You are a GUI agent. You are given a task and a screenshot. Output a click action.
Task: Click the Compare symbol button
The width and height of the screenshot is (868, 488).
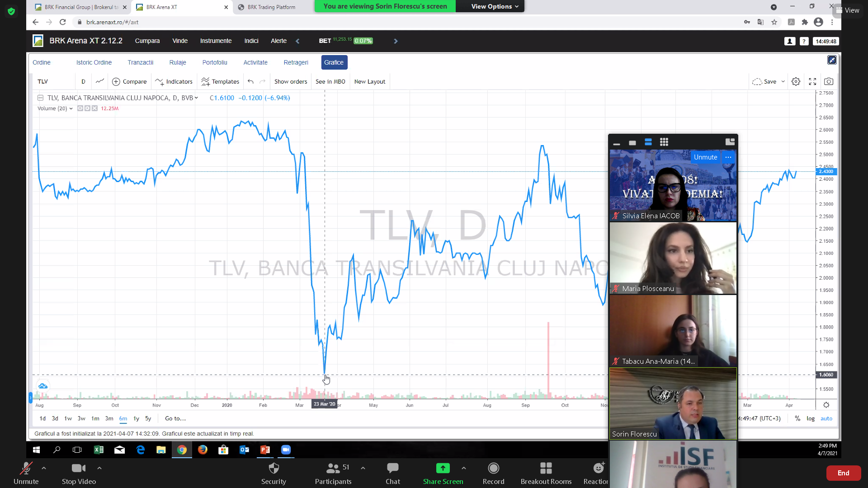pyautogui.click(x=129, y=81)
